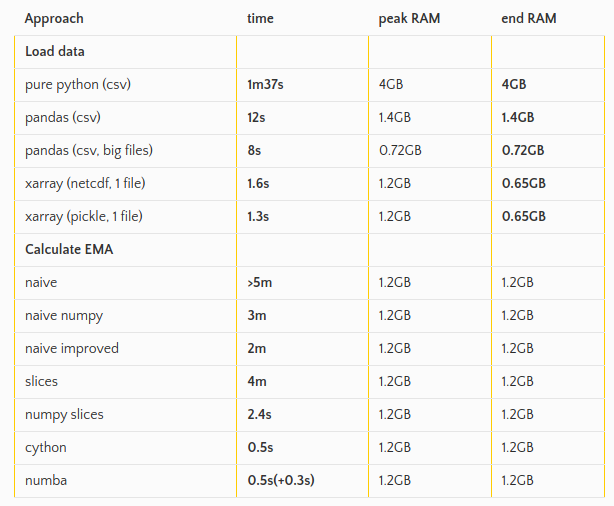Viewport: 614px width, 506px height.
Task: Click the 'Load data' section row
Action: click(x=54, y=52)
